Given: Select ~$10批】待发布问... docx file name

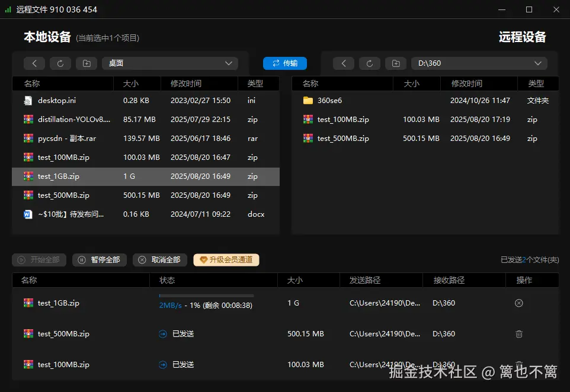Looking at the screenshot, I should (x=71, y=214).
